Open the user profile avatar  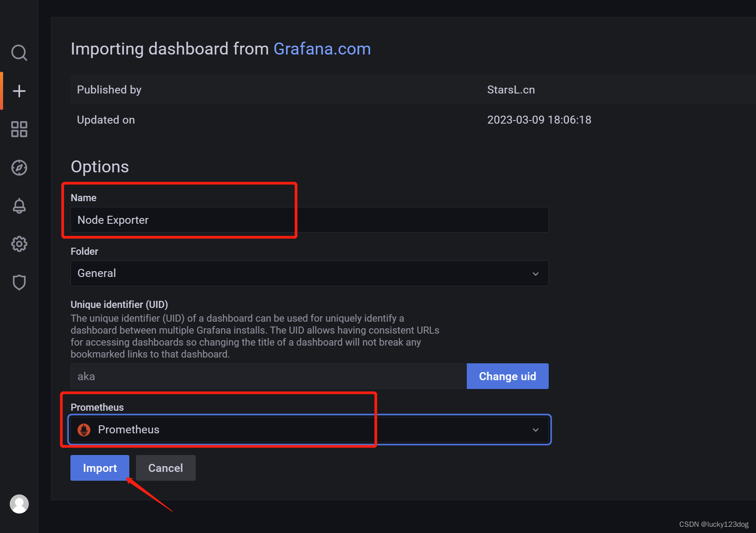[19, 504]
